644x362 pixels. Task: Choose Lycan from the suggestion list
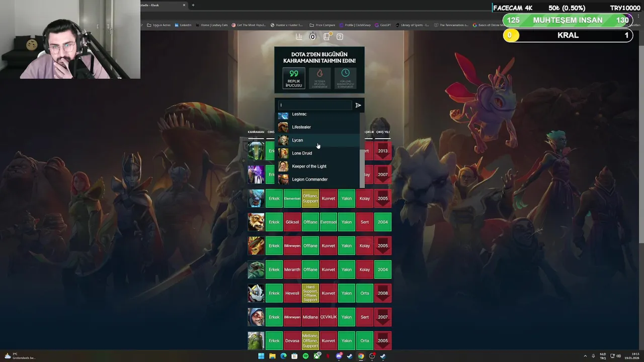318,140
